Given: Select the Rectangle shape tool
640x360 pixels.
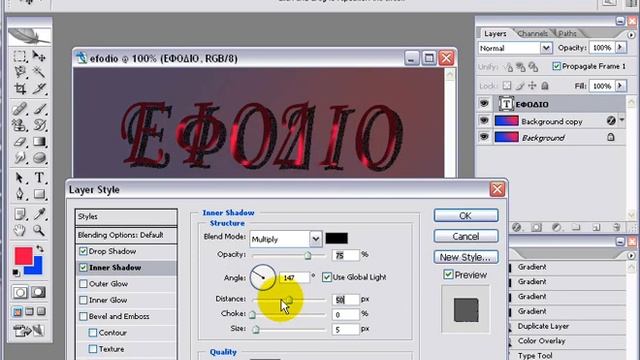Looking at the screenshot, I should click(x=39, y=194).
